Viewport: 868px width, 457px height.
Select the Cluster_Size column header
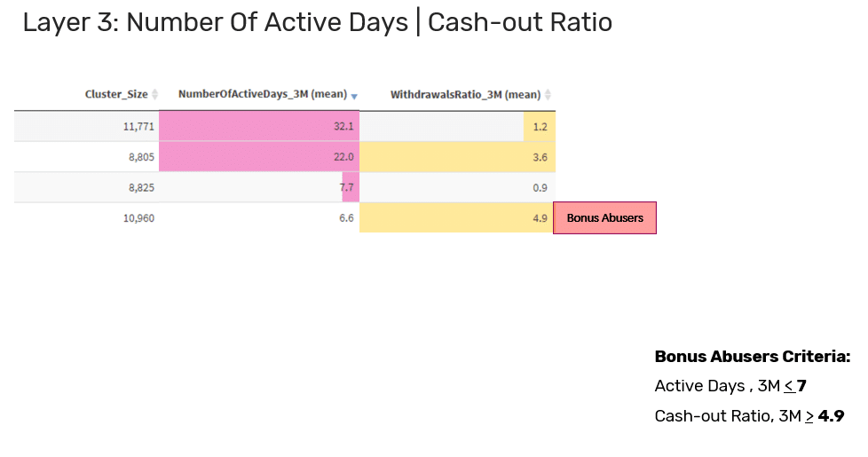pyautogui.click(x=116, y=95)
